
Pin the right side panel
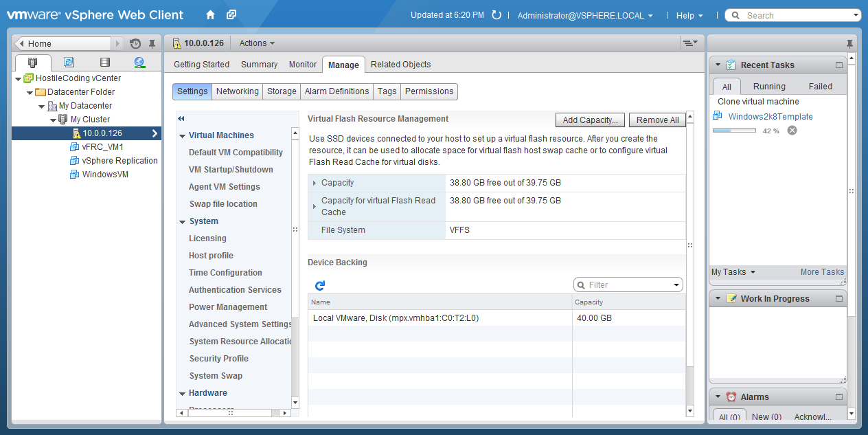(x=849, y=43)
